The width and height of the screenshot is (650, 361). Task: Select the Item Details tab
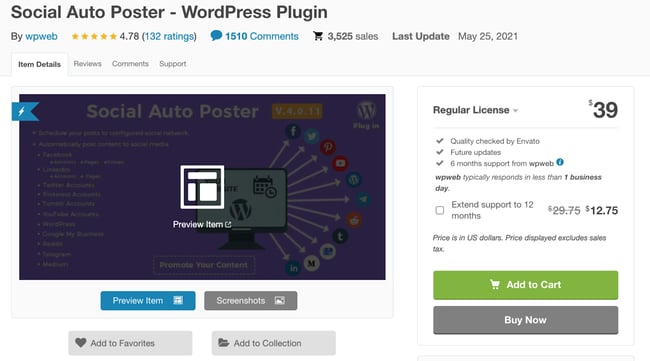click(39, 64)
